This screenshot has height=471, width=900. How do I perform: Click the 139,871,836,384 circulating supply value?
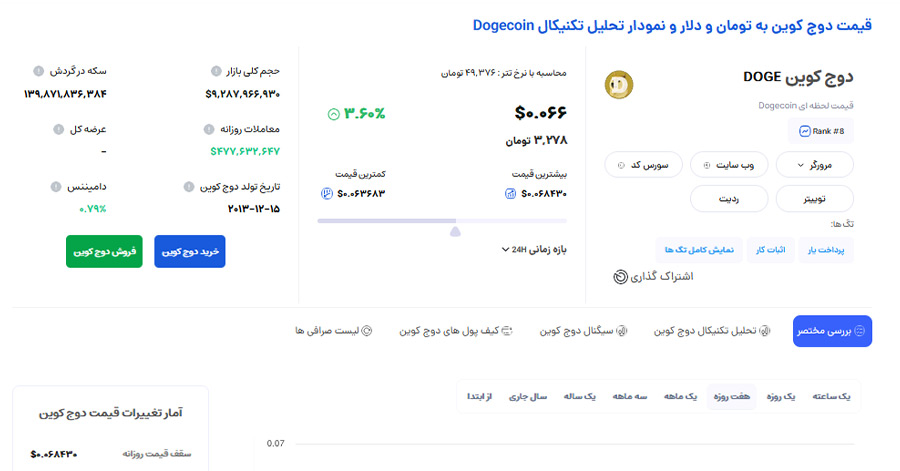(x=65, y=94)
